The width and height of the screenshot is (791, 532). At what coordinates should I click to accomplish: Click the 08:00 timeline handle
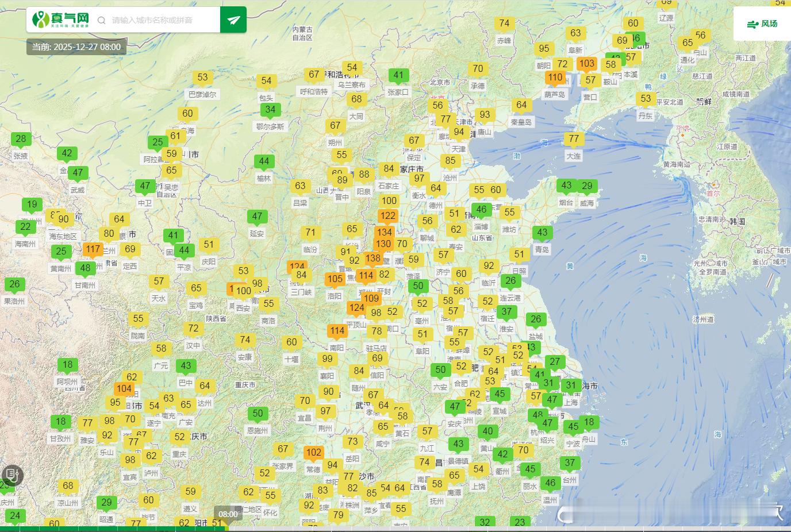228,514
